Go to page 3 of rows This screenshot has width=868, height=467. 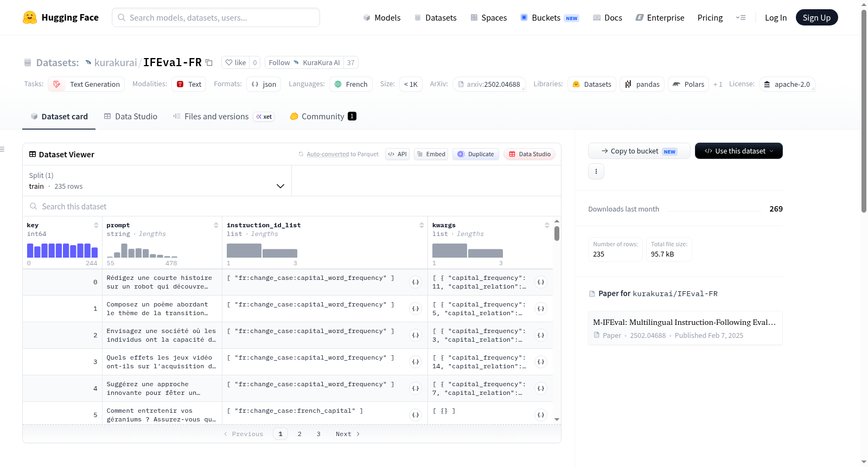(x=318, y=434)
